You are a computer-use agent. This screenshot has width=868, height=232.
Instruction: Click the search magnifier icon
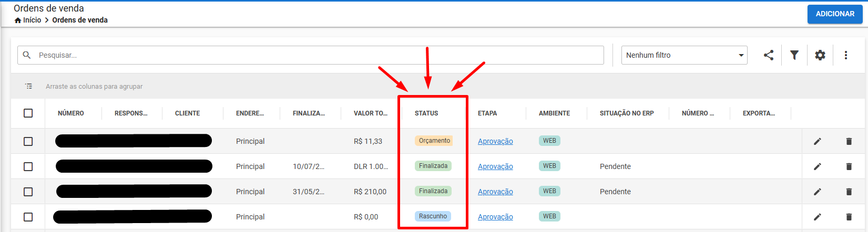27,55
